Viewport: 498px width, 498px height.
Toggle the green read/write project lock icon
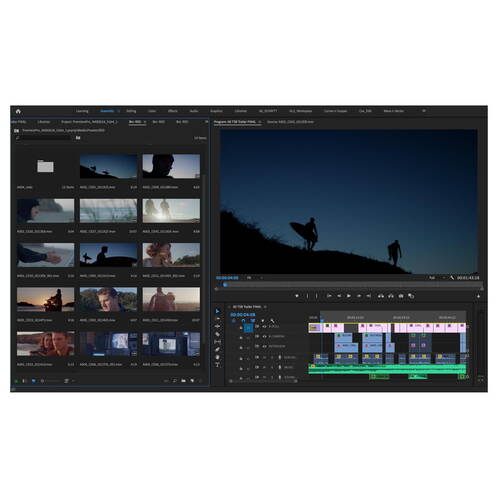(x=16, y=381)
